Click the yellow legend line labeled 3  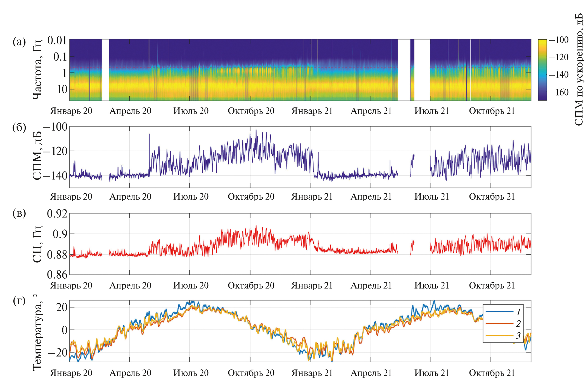pyautogui.click(x=499, y=335)
